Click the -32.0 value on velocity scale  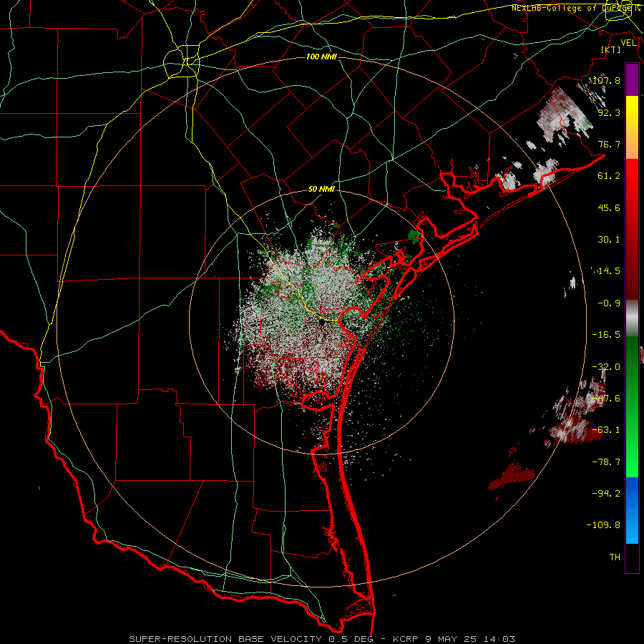pyautogui.click(x=606, y=367)
